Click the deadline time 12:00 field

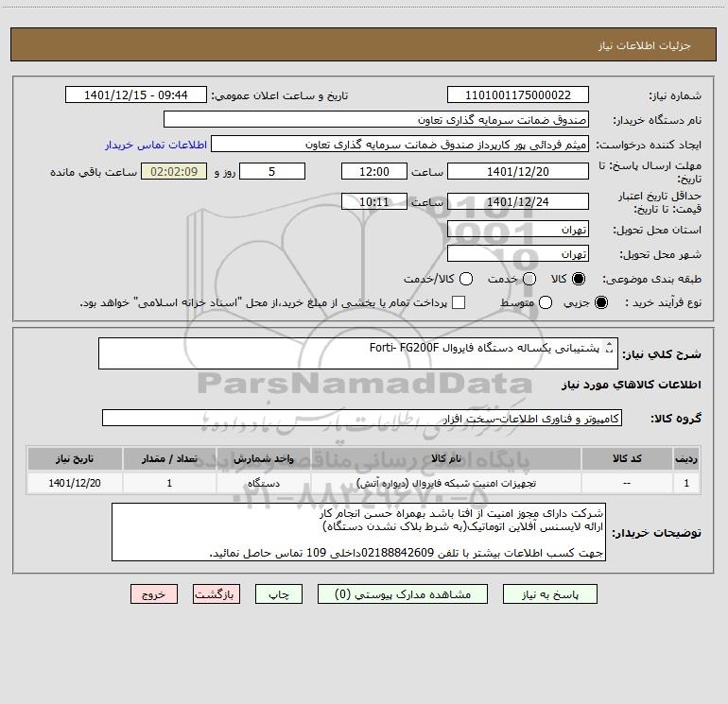point(374,171)
